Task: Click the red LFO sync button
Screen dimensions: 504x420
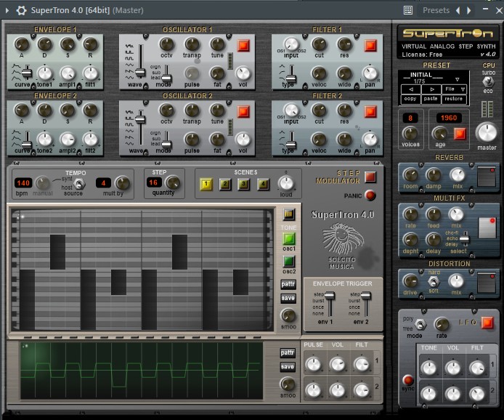Action: click(x=408, y=380)
